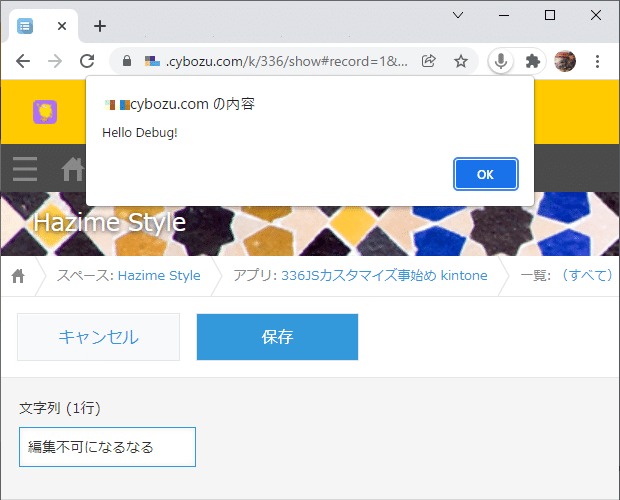This screenshot has width=620, height=500.
Task: Close the current browser tab
Action: click(62, 26)
